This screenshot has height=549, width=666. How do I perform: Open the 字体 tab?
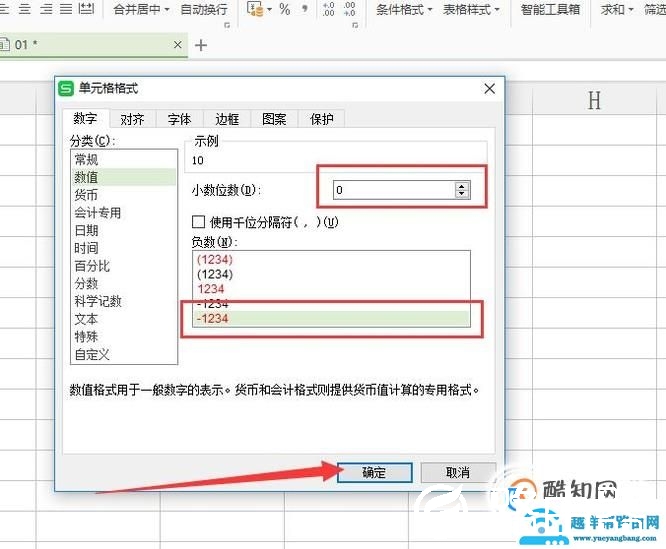pos(179,119)
